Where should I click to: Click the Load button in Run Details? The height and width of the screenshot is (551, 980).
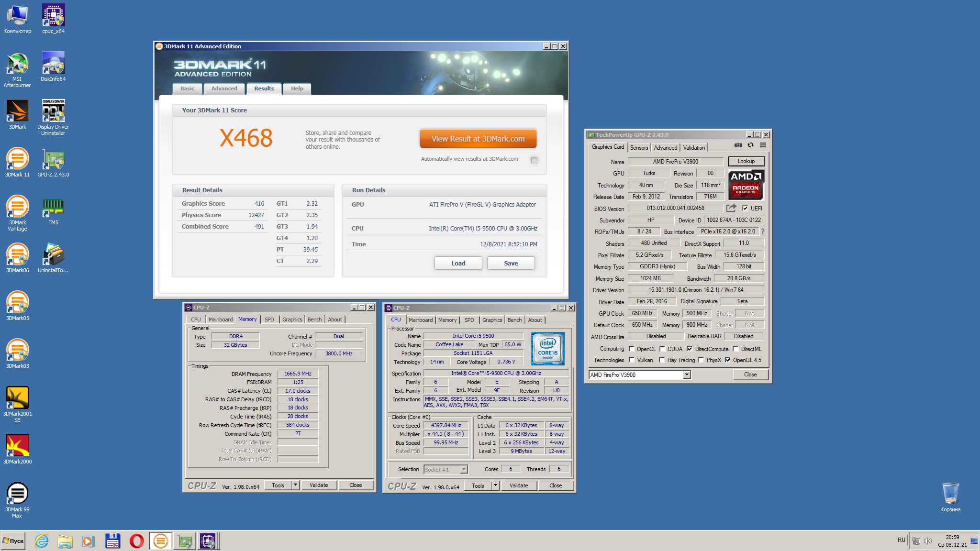tap(458, 263)
